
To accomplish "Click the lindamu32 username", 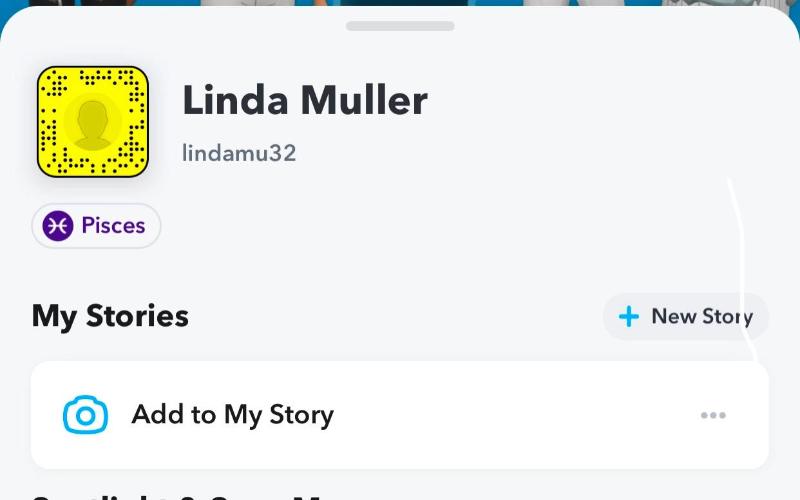I will [x=239, y=154].
